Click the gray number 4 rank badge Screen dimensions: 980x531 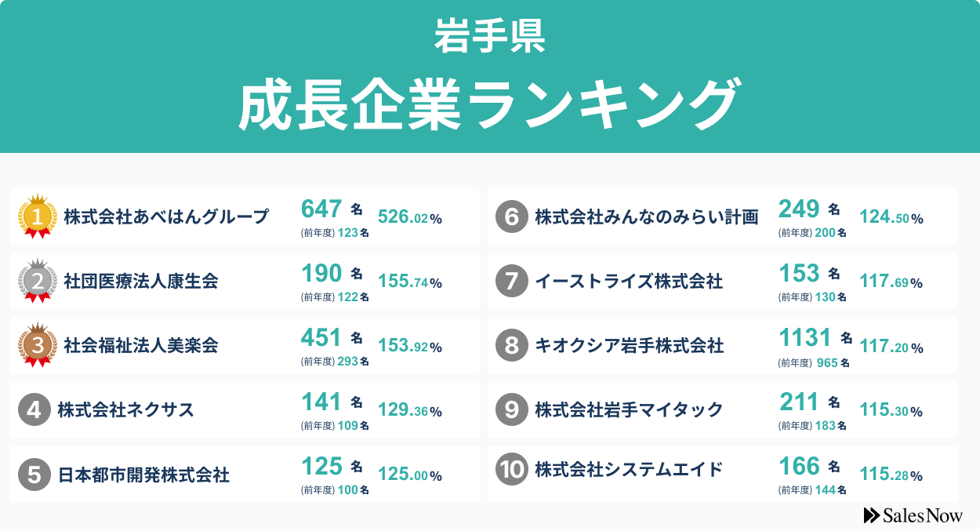pyautogui.click(x=34, y=409)
